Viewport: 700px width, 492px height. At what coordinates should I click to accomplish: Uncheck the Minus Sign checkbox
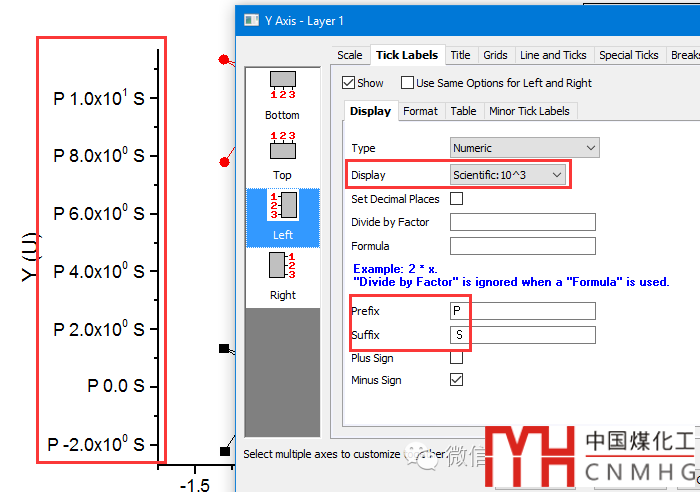(456, 379)
